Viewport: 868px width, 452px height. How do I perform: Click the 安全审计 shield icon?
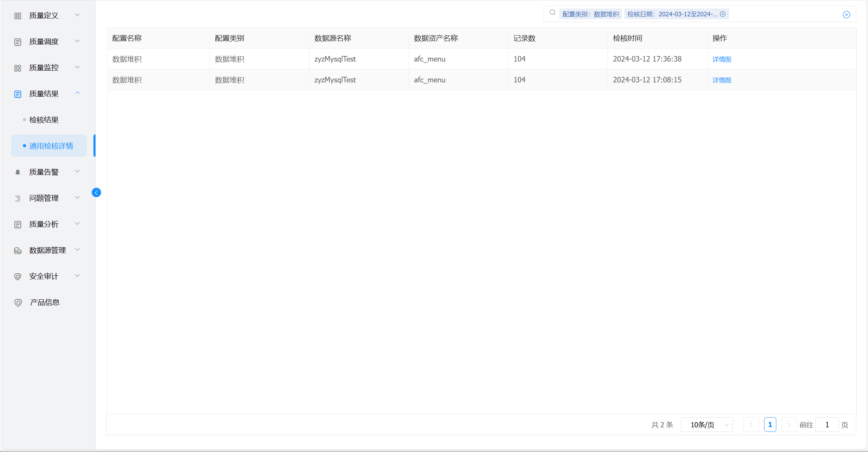pos(18,277)
